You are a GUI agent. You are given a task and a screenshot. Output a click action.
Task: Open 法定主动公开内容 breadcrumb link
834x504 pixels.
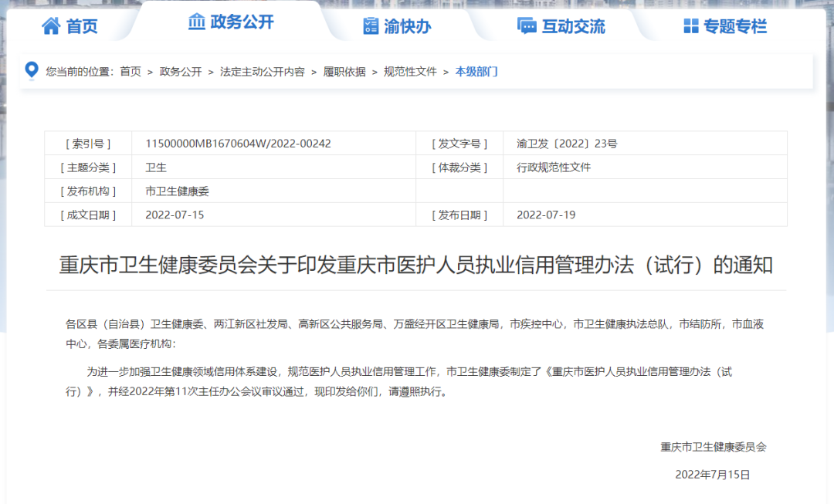(x=263, y=71)
